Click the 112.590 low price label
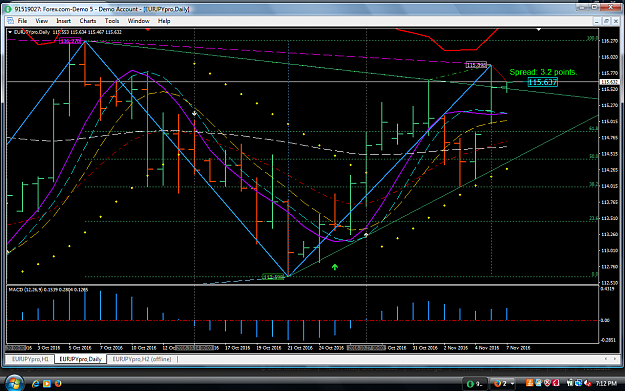Image resolution: width=625 pixels, height=391 pixels. pyautogui.click(x=273, y=277)
